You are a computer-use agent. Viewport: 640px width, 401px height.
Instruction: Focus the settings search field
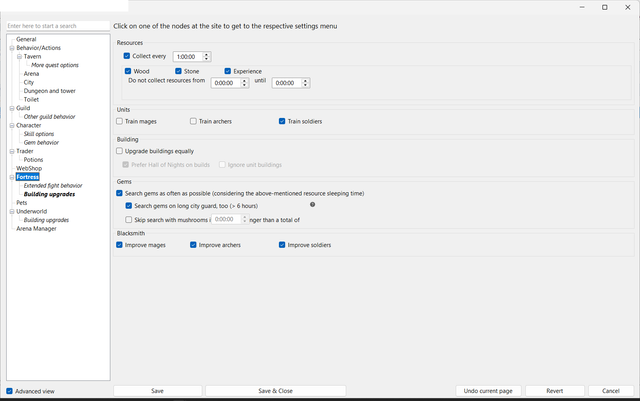point(58,26)
